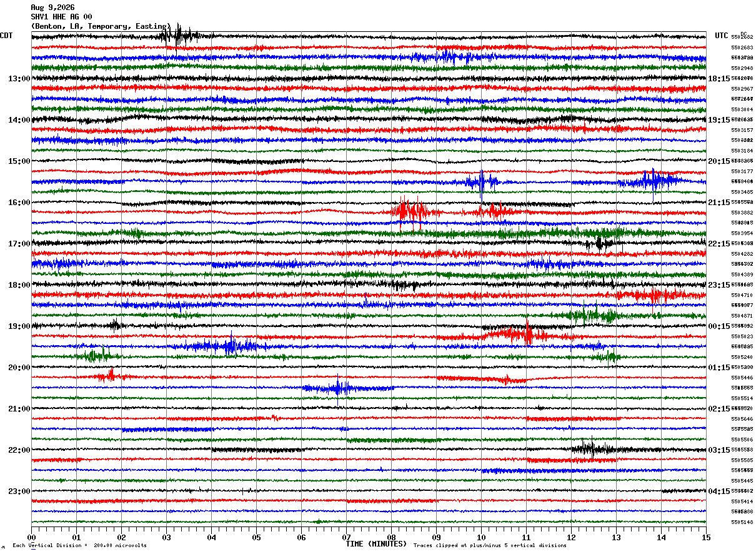Click 'Traces clipped at plus/minus 5 vertical divisions'
This screenshot has width=756, height=554.
tap(490, 545)
